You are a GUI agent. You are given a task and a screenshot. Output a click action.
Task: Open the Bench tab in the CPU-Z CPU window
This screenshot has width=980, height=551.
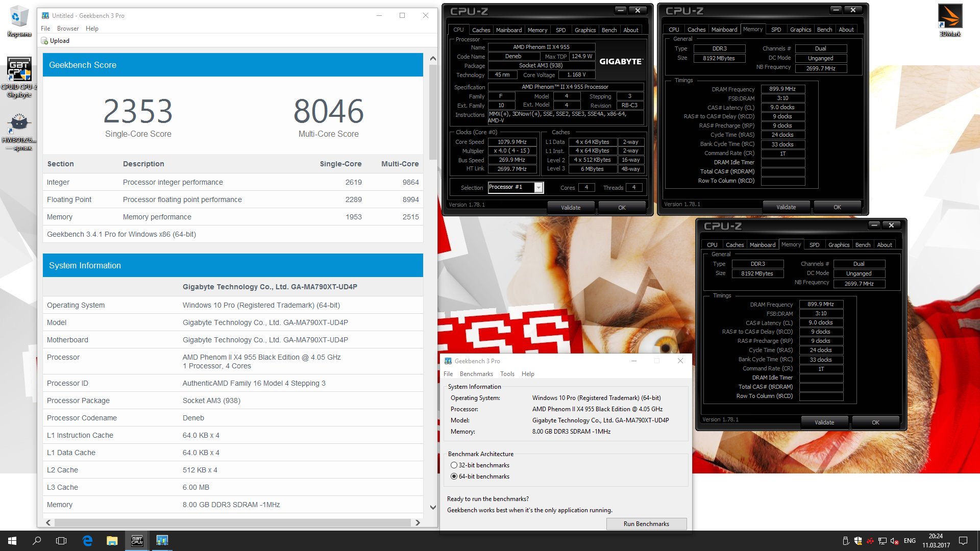pos(609,30)
